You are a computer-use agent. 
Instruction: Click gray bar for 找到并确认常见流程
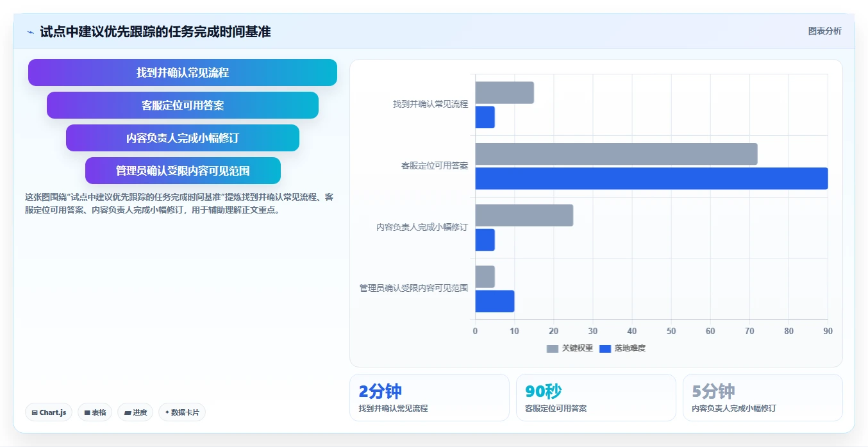(x=505, y=93)
